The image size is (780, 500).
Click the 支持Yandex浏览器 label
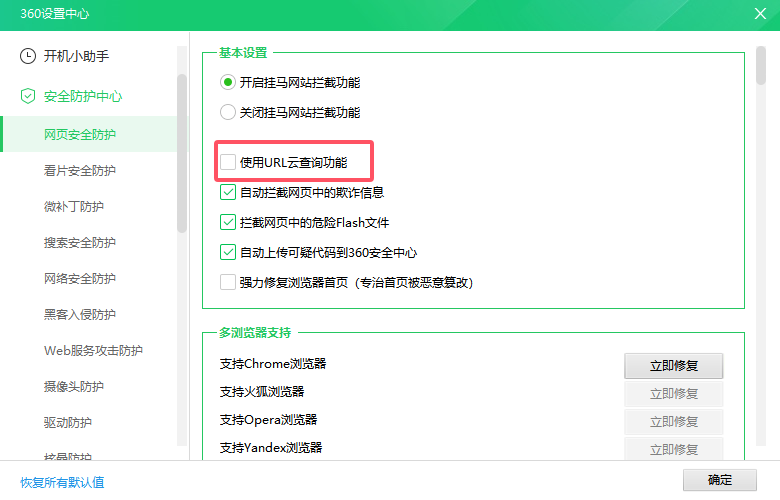[271, 447]
